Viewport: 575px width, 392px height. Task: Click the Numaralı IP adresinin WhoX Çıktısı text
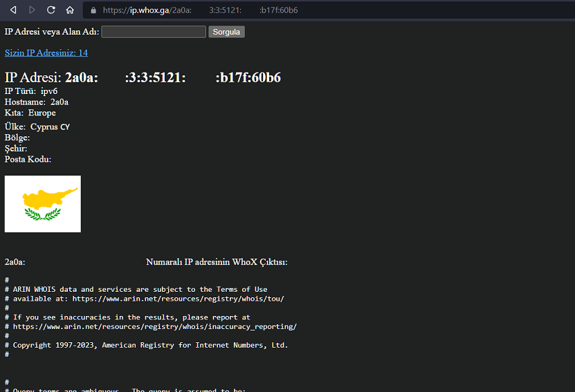[217, 262]
